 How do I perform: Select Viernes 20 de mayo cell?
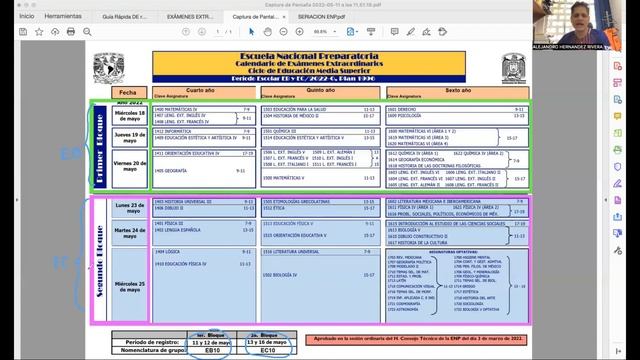[130, 169]
